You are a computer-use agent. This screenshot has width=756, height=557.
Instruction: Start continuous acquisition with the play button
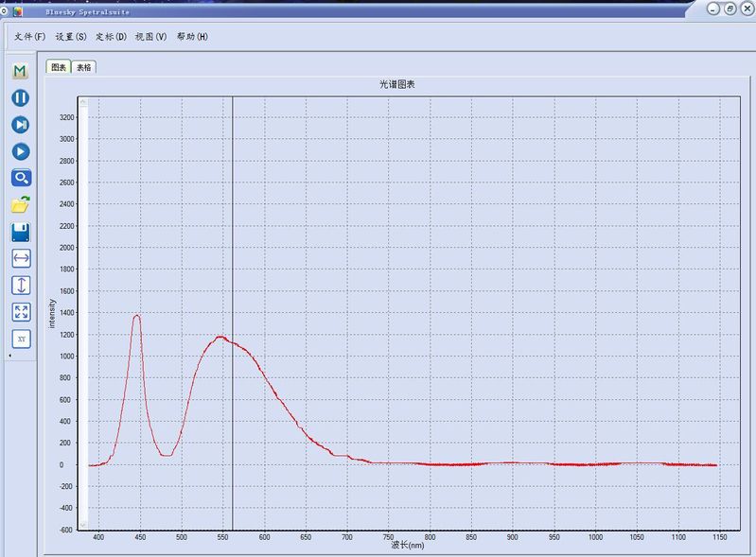click(20, 151)
